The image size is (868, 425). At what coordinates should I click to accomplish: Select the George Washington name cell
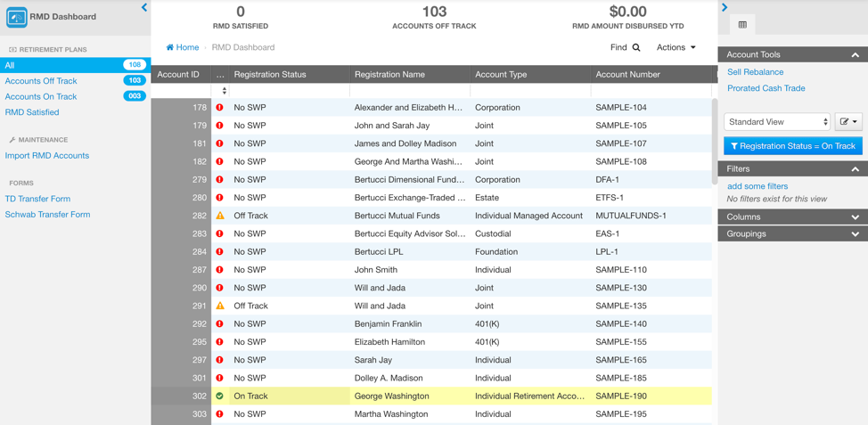click(x=410, y=396)
